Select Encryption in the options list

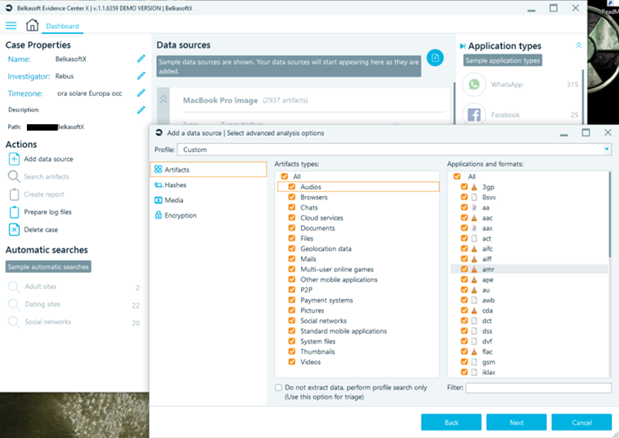click(x=209, y=215)
